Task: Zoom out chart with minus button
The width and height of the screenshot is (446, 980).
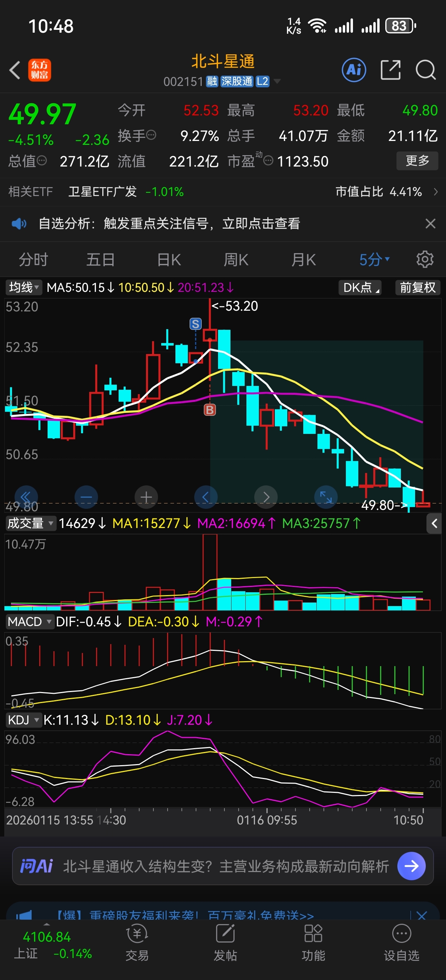Action: [x=86, y=497]
